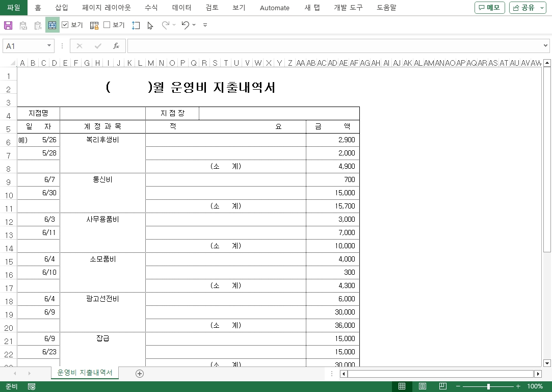Click the row height resize icon
This screenshot has height=392, width=552.
pos(136,25)
